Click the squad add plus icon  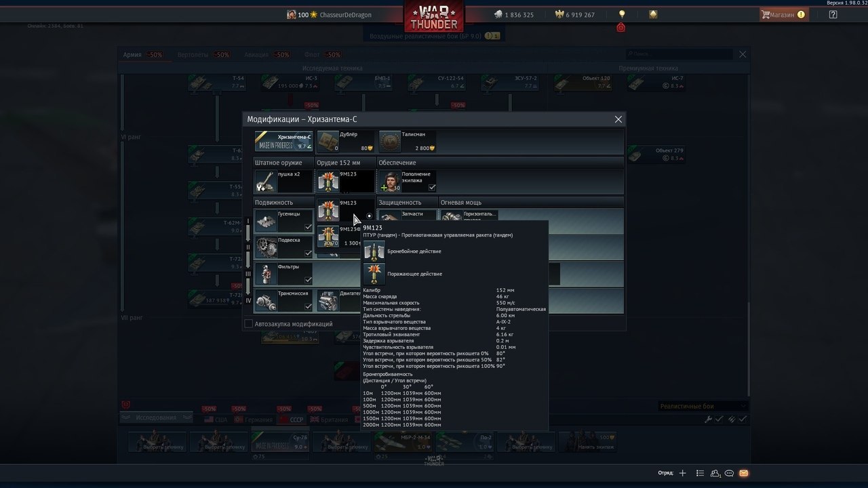[683, 473]
